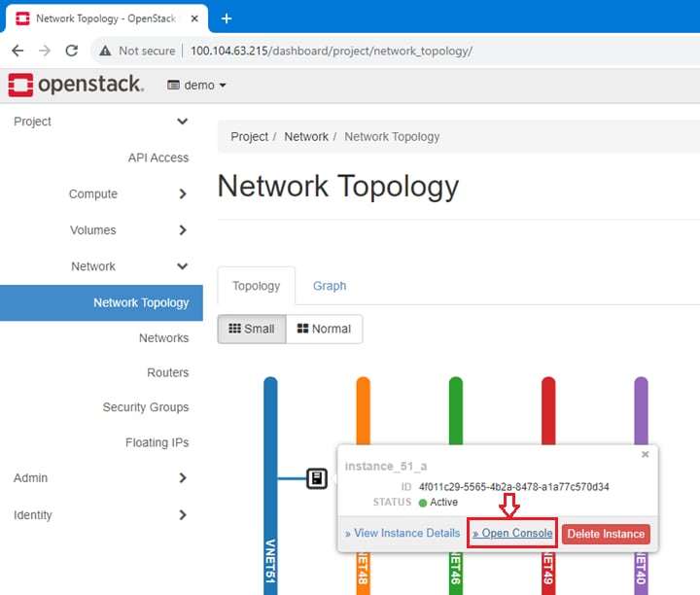Collapse the Network menu
Image resolution: width=700 pixels, height=595 pixels.
click(128, 266)
